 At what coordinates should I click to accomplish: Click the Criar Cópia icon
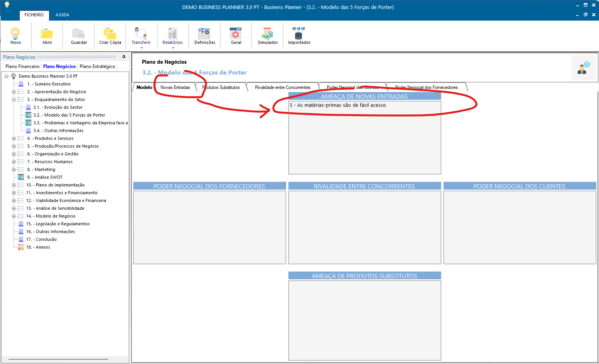click(x=110, y=33)
